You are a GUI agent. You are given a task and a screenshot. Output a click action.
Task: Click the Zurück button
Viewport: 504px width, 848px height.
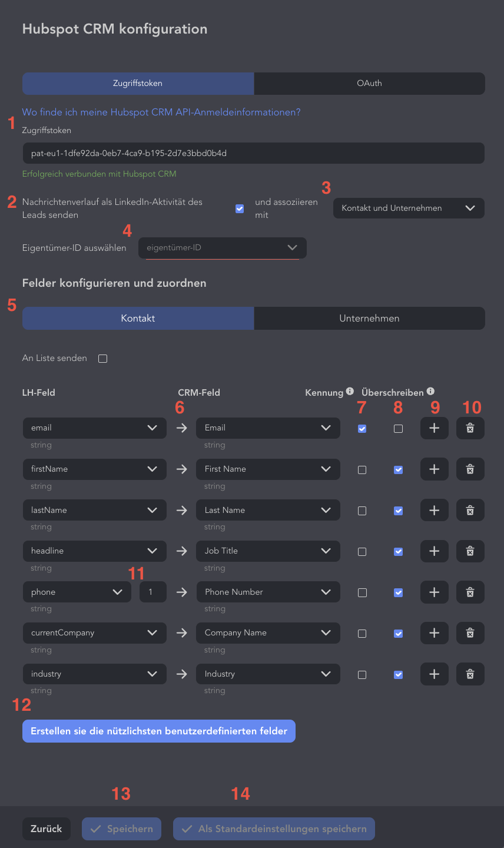point(47,829)
